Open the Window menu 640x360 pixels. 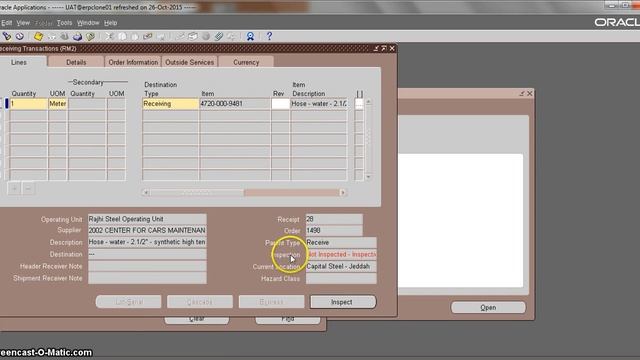88,23
